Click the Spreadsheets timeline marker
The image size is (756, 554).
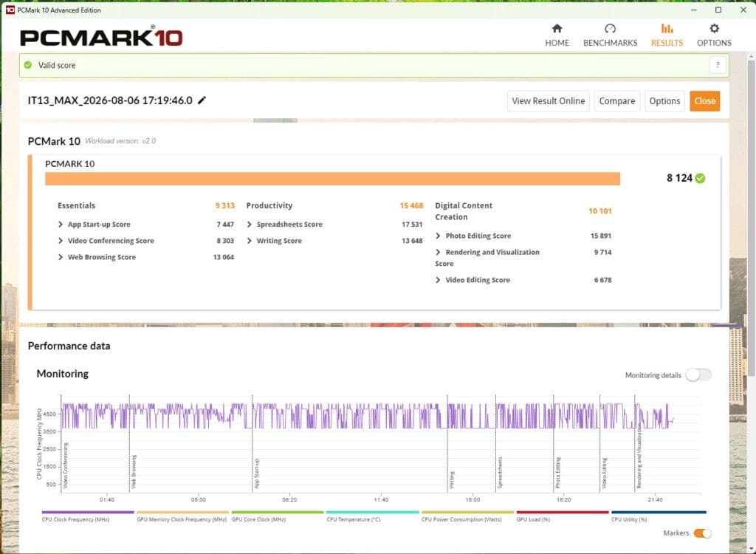500,473
